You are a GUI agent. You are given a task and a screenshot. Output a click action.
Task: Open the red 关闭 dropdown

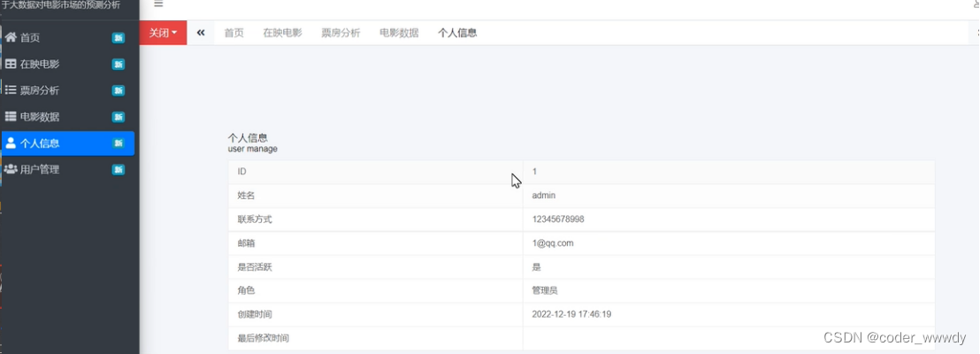163,33
